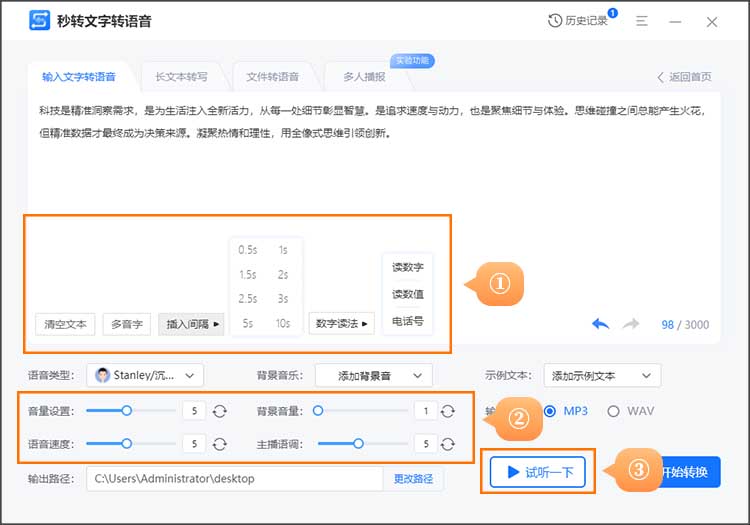The width and height of the screenshot is (750, 525).
Task: Open the 添加示例文本 sample text dropdown
Action: (602, 376)
